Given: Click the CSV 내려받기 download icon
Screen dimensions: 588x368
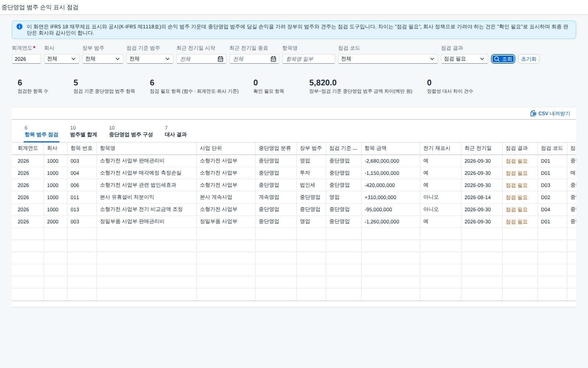Looking at the screenshot, I should (x=533, y=113).
